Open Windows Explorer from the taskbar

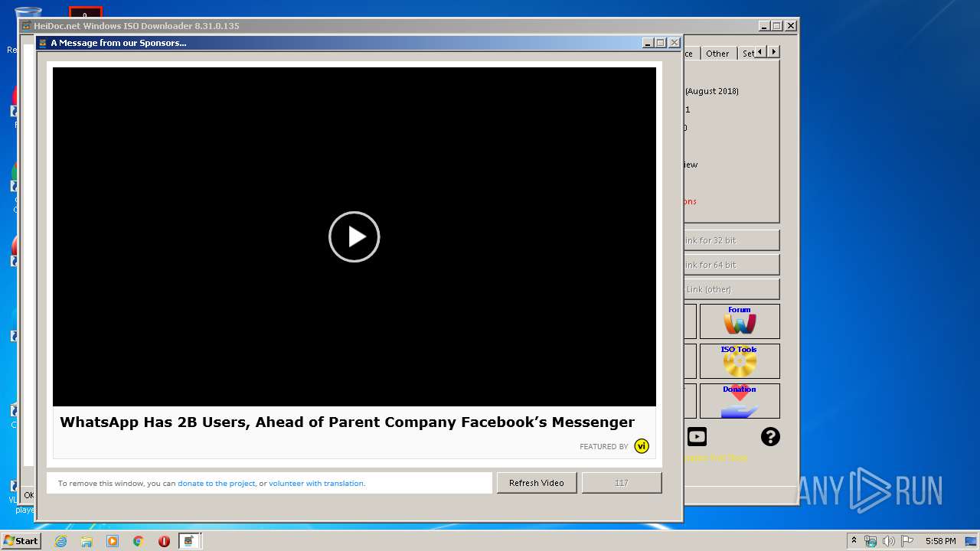87,541
